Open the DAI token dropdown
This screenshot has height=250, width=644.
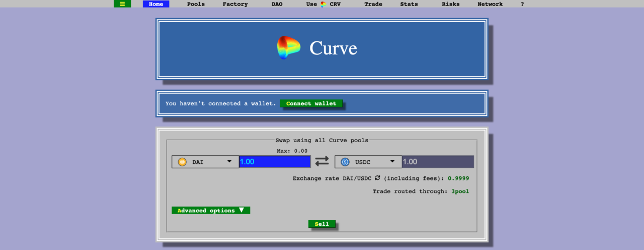pyautogui.click(x=229, y=162)
